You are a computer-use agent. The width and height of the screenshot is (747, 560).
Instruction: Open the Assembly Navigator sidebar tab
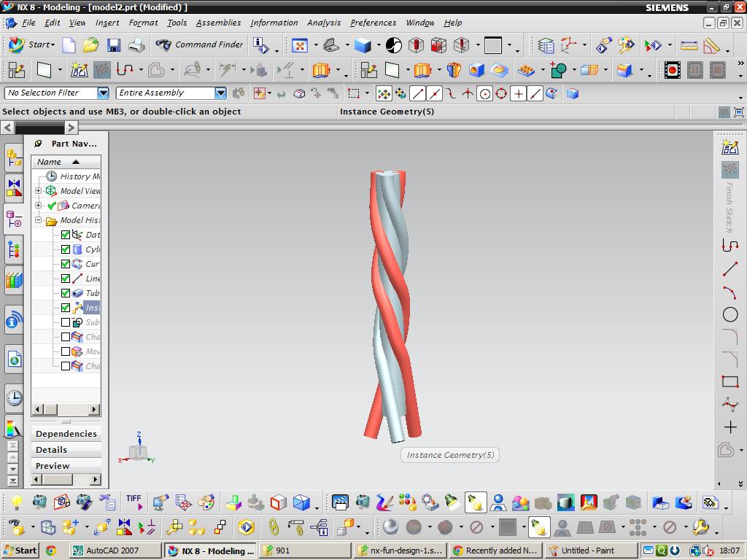point(14,157)
